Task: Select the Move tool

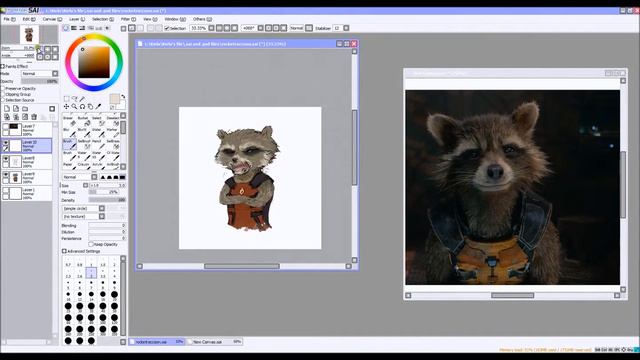Action: [66, 107]
